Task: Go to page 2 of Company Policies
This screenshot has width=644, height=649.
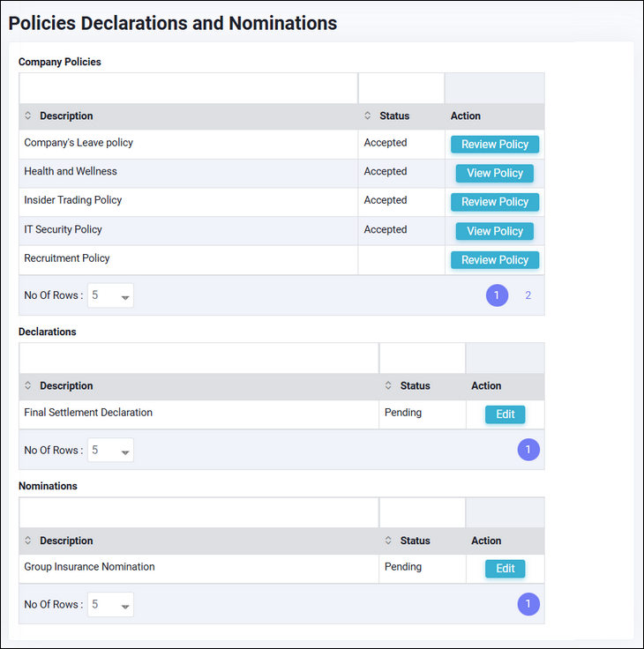Action: click(528, 295)
